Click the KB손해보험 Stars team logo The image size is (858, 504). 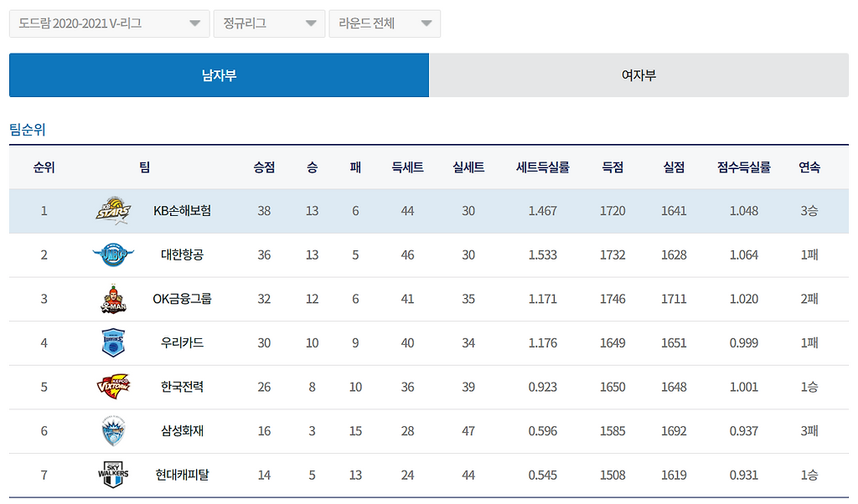(113, 210)
